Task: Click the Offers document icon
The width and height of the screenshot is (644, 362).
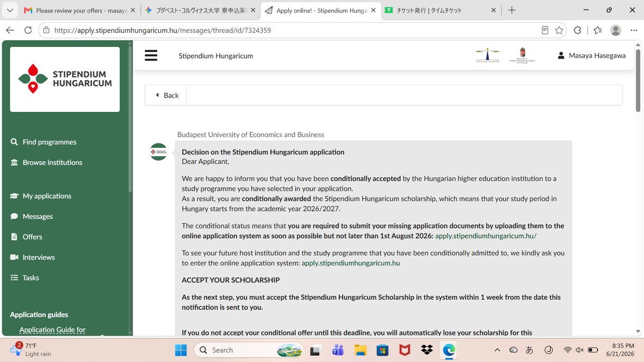Action: click(x=14, y=237)
